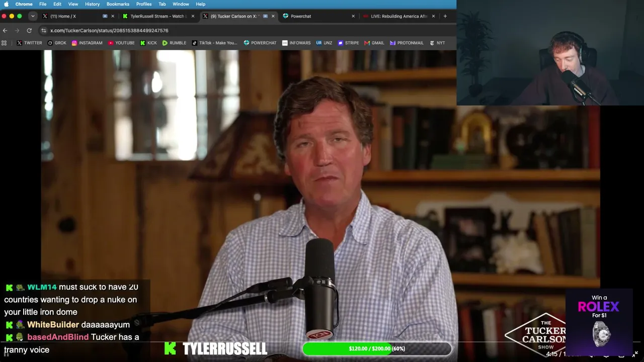Image resolution: width=644 pixels, height=362 pixels.
Task: Open the TWITTER bookmark
Action: (x=29, y=43)
